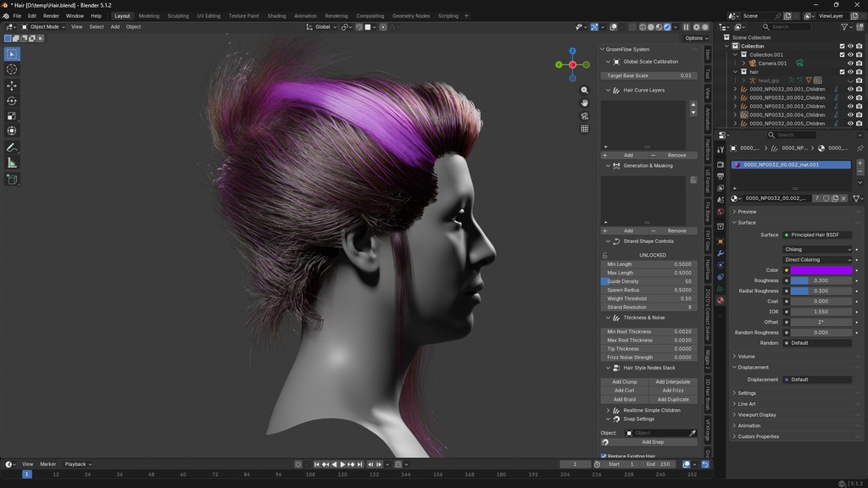The width and height of the screenshot is (868, 488).
Task: Toggle the Strand Shape Controls lock
Action: click(x=604, y=256)
